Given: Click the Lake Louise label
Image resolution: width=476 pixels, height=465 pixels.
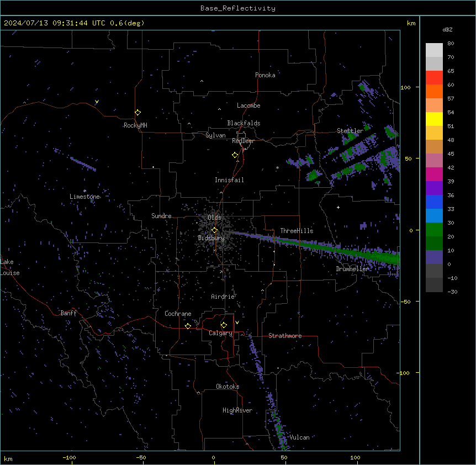Looking at the screenshot, I should [10, 267].
